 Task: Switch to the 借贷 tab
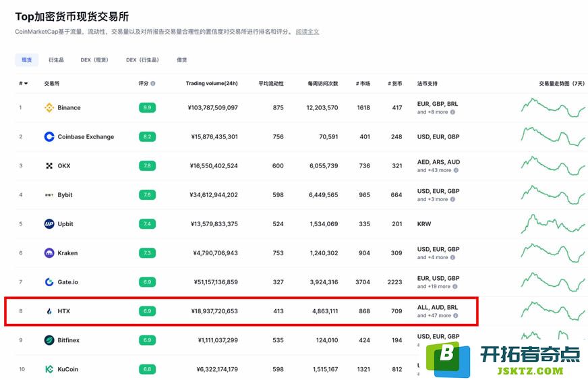coord(182,59)
